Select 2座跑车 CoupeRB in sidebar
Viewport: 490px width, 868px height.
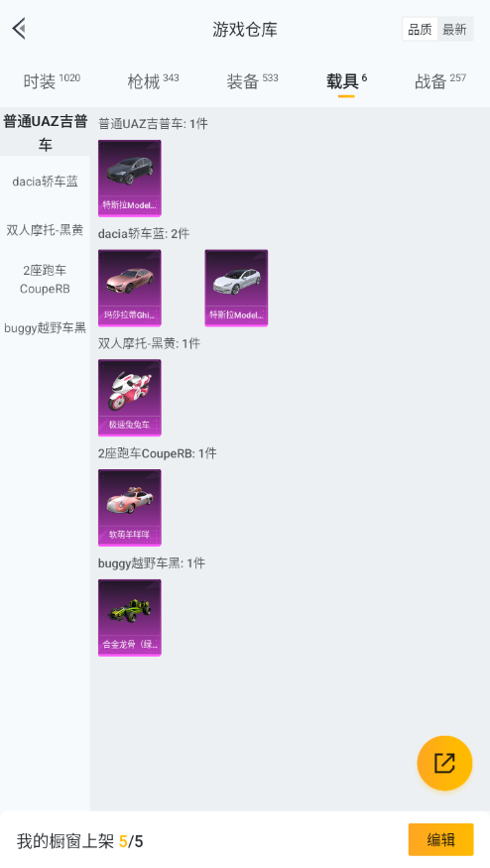(45, 279)
